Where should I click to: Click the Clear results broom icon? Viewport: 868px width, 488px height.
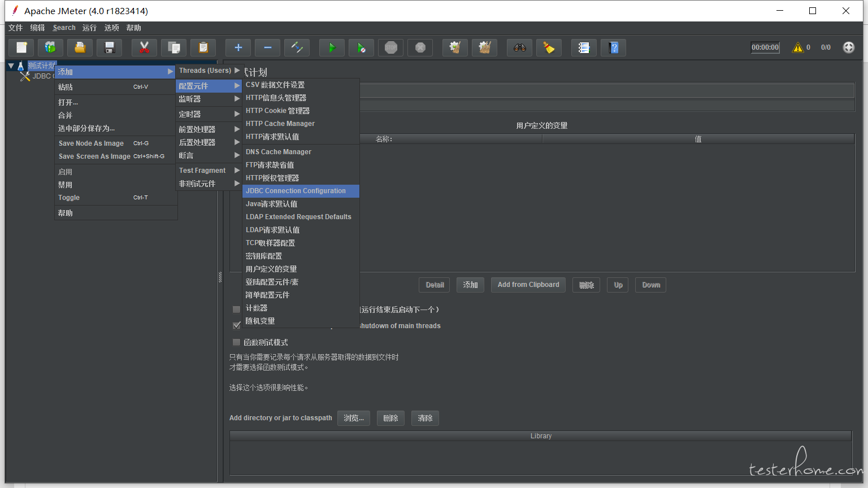click(455, 47)
